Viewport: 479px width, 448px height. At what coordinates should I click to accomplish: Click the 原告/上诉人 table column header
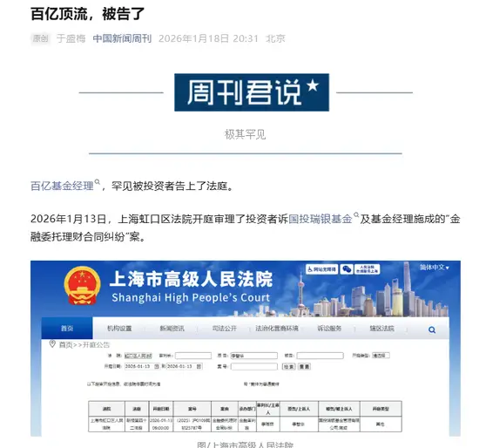coord(299,409)
